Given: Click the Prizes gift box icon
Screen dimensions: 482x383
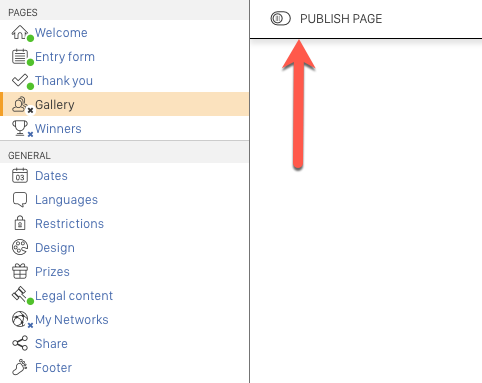Looking at the screenshot, I should 20,271.
